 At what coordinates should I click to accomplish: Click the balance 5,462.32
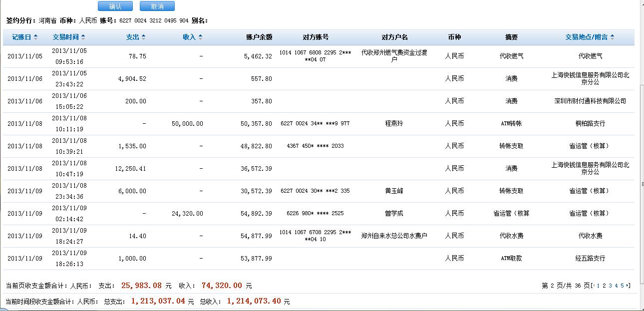point(258,56)
